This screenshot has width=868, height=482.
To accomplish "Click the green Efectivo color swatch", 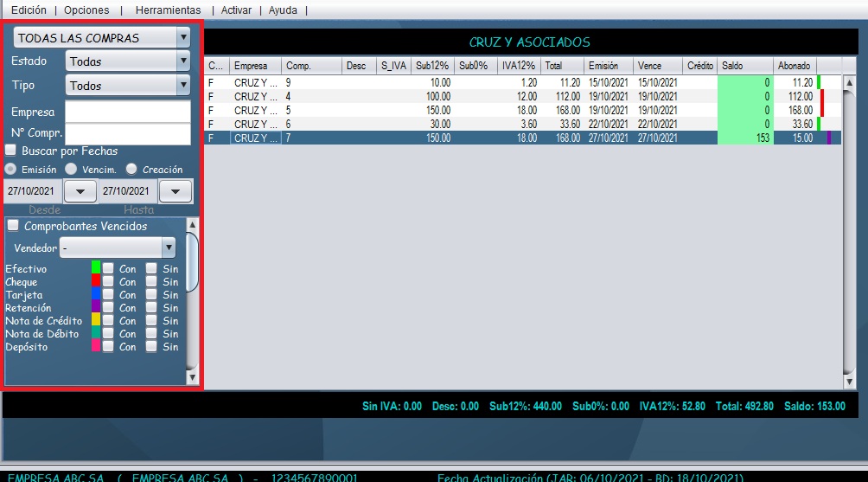I will click(x=96, y=268).
